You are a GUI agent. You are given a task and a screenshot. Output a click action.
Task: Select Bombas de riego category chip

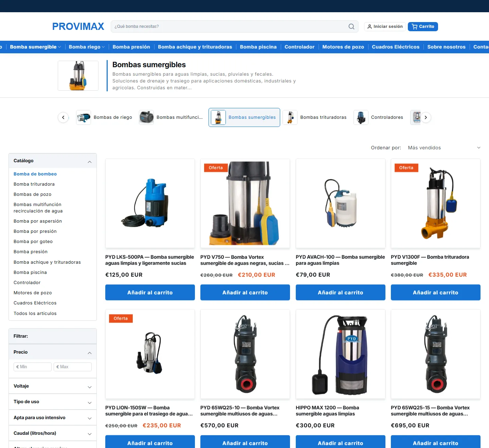click(x=104, y=117)
